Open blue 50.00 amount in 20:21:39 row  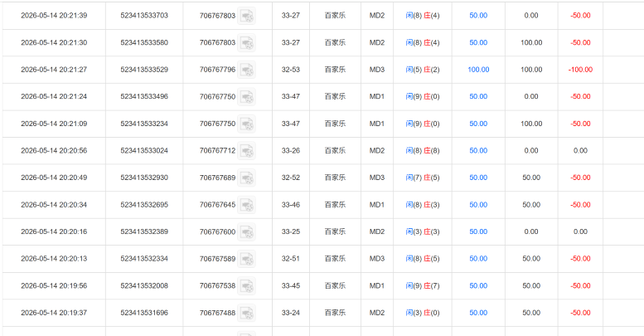pyautogui.click(x=478, y=15)
